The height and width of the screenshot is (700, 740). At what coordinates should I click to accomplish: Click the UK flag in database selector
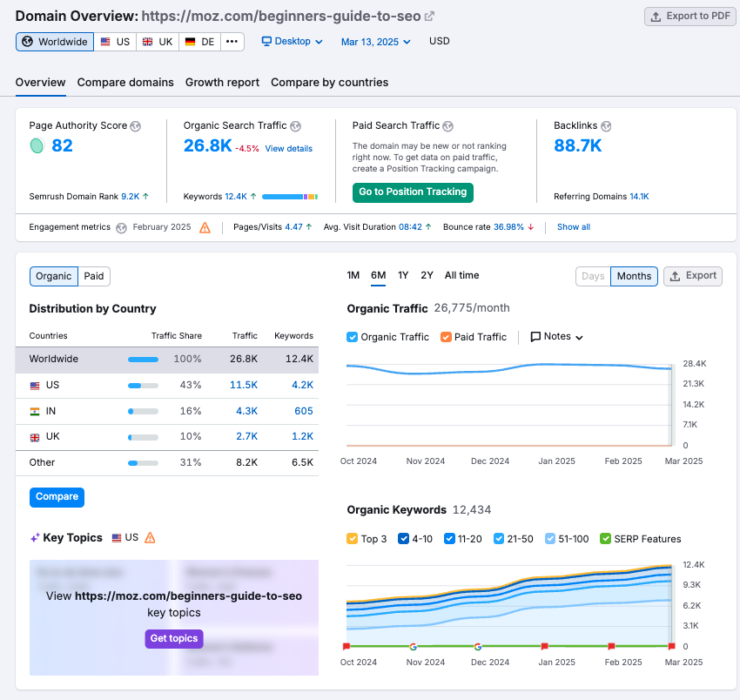148,42
